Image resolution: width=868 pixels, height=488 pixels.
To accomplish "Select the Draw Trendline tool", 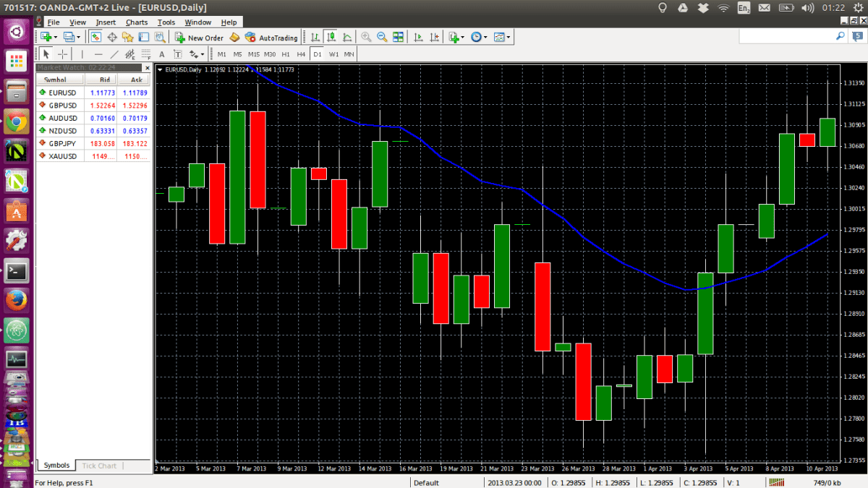I will [x=116, y=53].
